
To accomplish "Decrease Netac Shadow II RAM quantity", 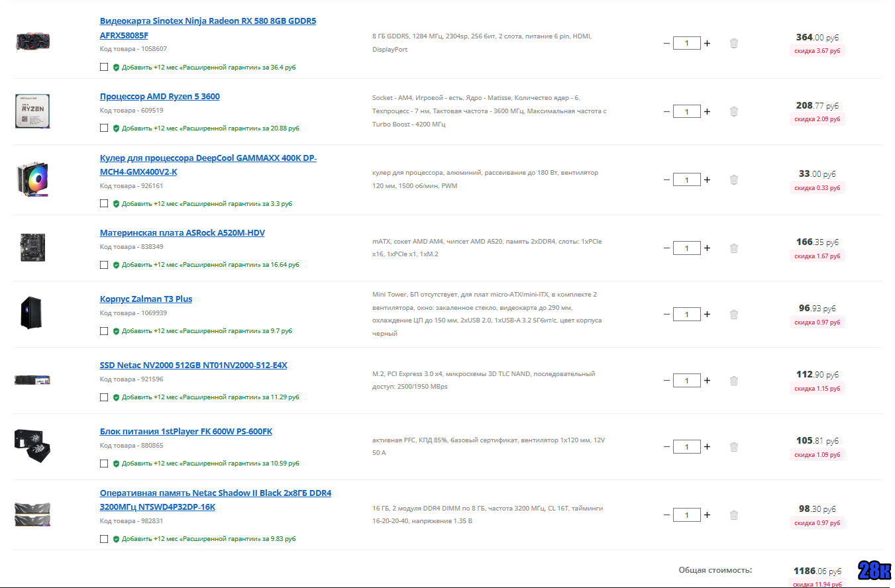I will (666, 514).
